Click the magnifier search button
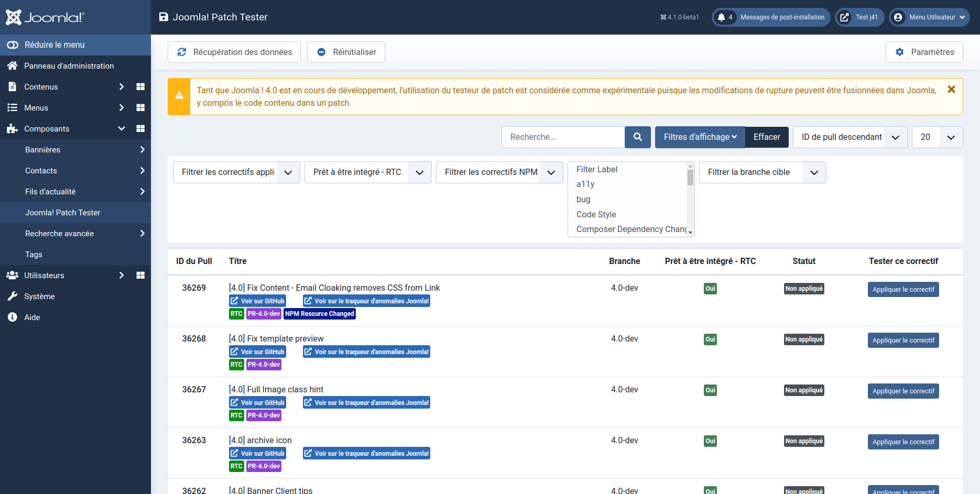This screenshot has height=494, width=980. pos(638,137)
